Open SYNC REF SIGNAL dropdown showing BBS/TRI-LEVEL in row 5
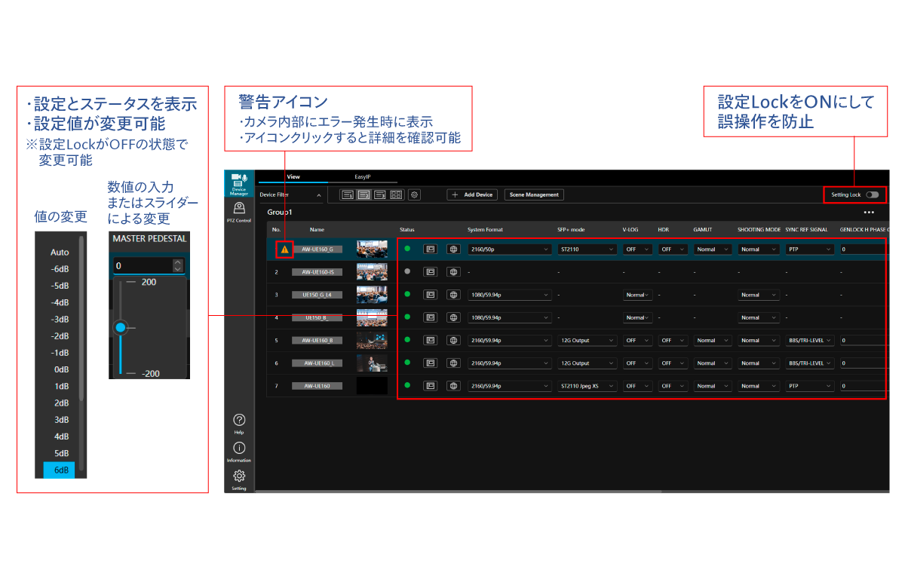 coord(809,340)
